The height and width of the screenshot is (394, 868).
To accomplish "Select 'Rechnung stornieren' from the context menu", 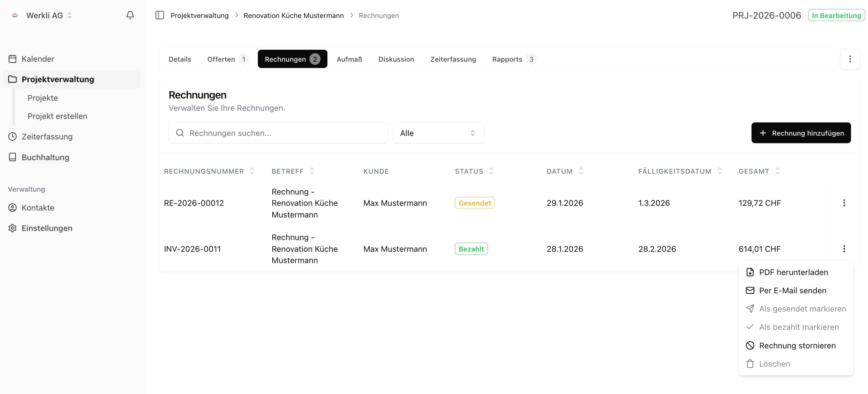I will (797, 345).
